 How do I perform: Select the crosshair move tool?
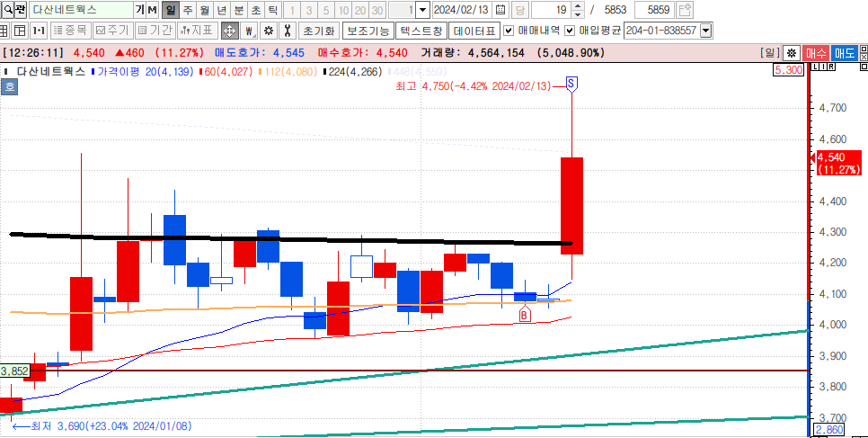click(x=229, y=31)
